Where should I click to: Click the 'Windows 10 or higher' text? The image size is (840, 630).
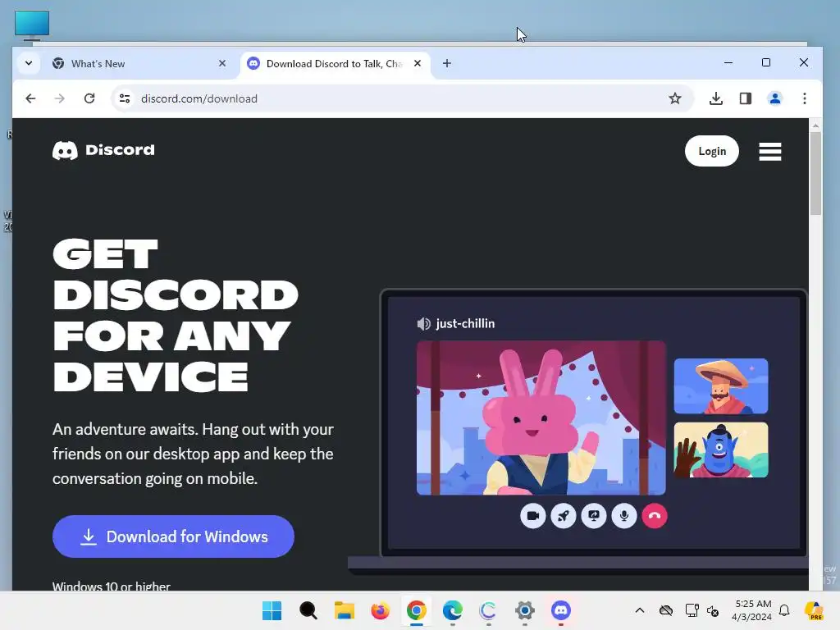(x=112, y=586)
